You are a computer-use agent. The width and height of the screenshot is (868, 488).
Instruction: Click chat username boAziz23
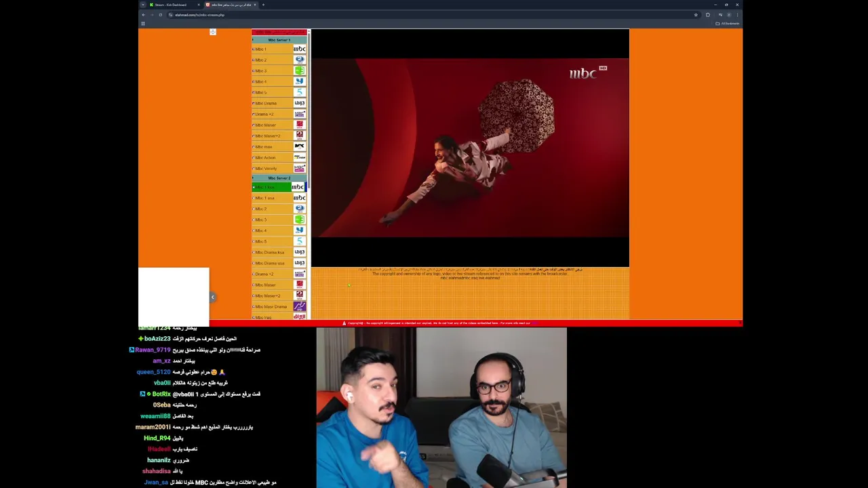[157, 339]
